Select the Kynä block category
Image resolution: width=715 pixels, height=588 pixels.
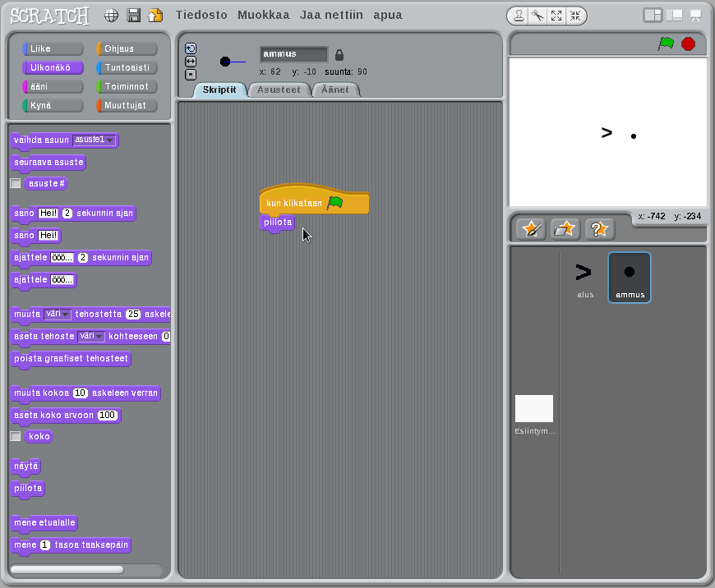pos(53,105)
